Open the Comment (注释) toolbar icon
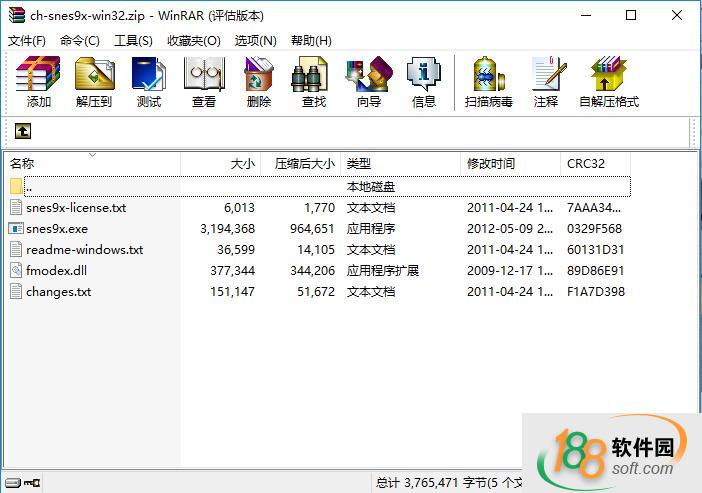The width and height of the screenshot is (702, 493). point(546,82)
